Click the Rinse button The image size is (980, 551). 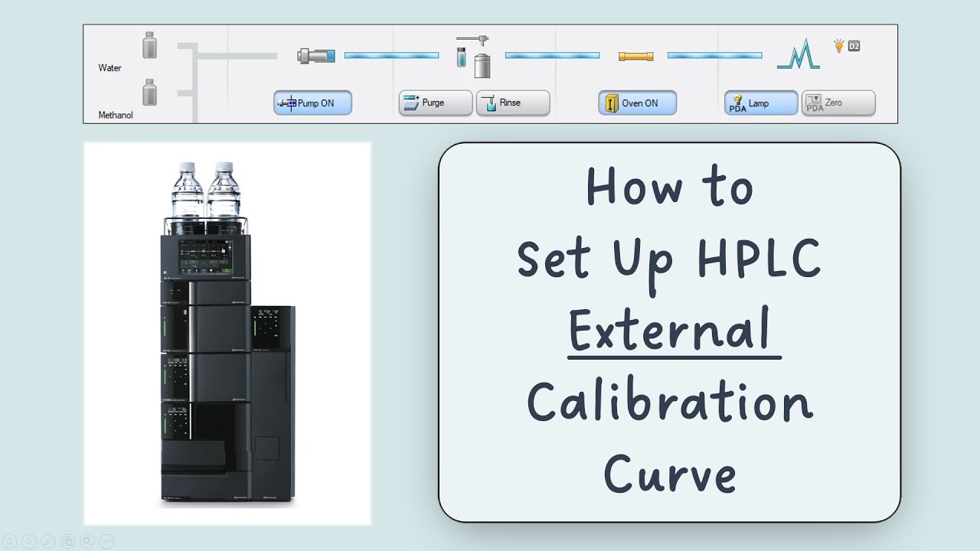(x=513, y=103)
